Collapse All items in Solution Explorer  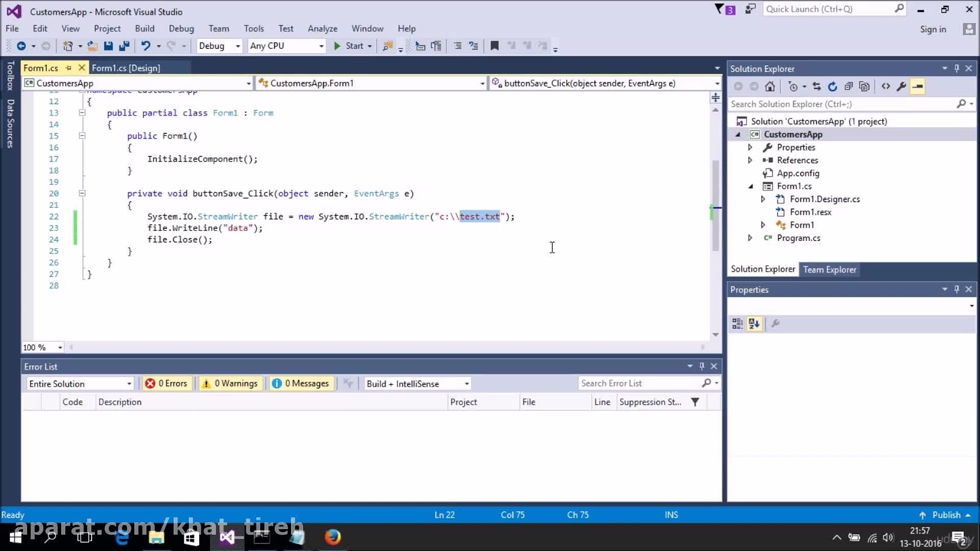coord(848,86)
